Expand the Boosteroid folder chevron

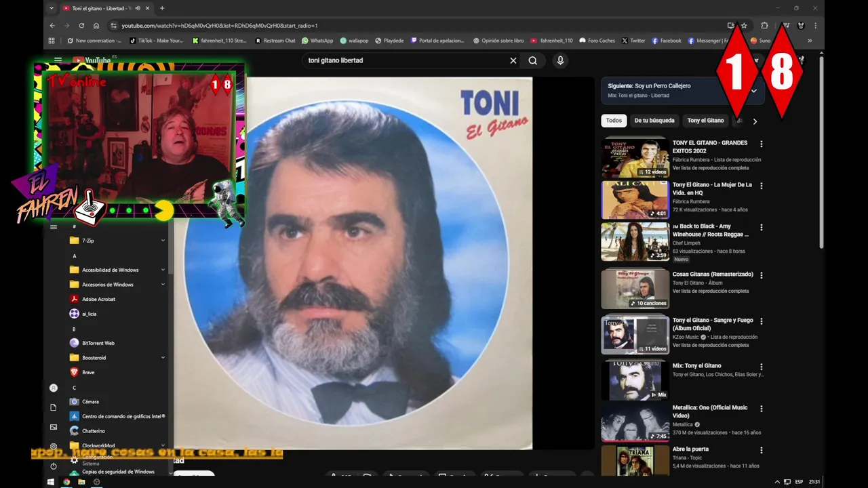coord(163,358)
